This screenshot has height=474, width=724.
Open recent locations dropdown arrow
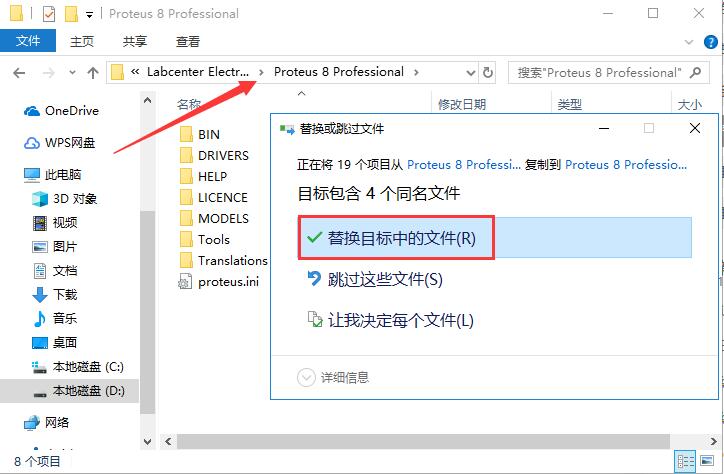coord(72,73)
